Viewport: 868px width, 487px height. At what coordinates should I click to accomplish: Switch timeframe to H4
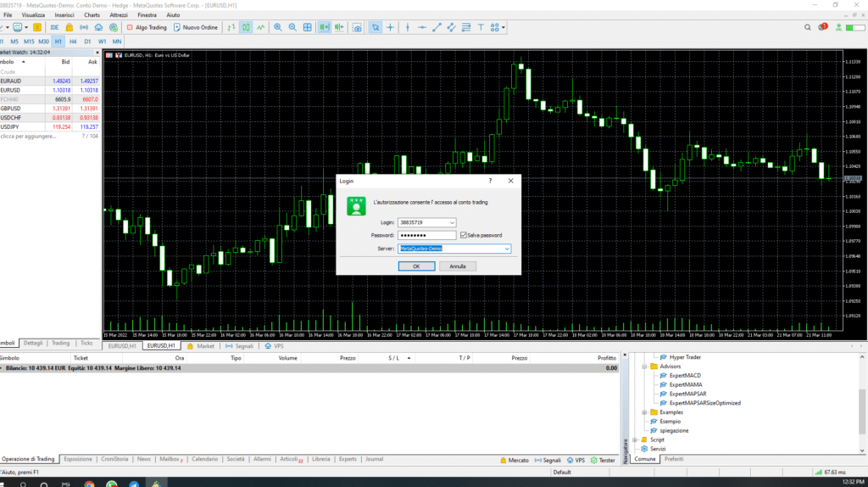point(73,42)
